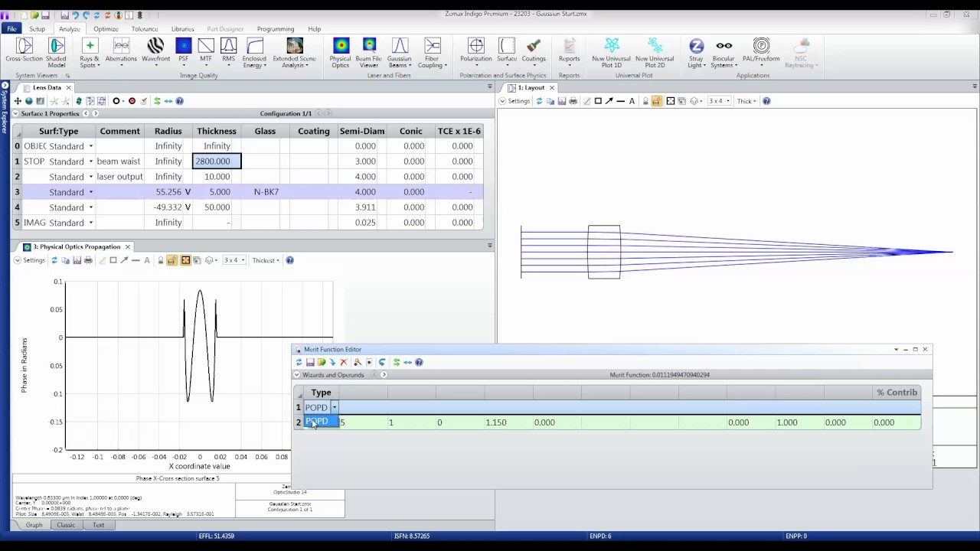Toggle highlighted aspect lock in Layout toolbar

656,101
